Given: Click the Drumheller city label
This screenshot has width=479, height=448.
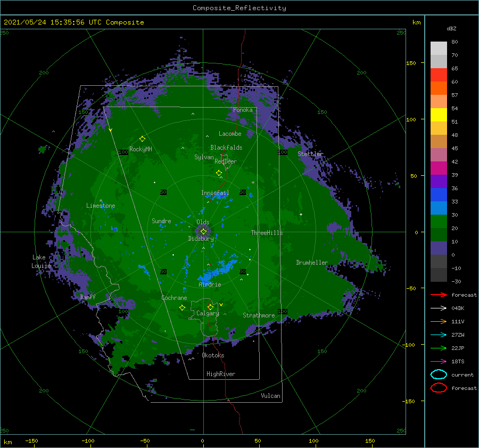Looking at the screenshot, I should point(312,263).
